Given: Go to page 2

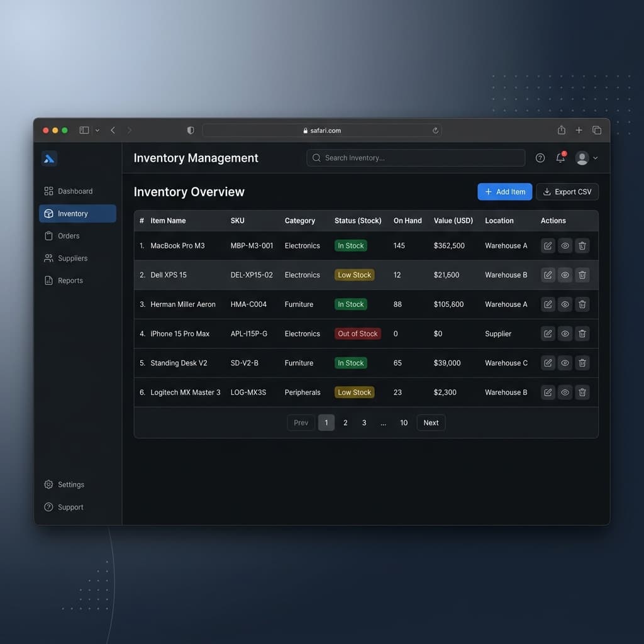Looking at the screenshot, I should 345,423.
